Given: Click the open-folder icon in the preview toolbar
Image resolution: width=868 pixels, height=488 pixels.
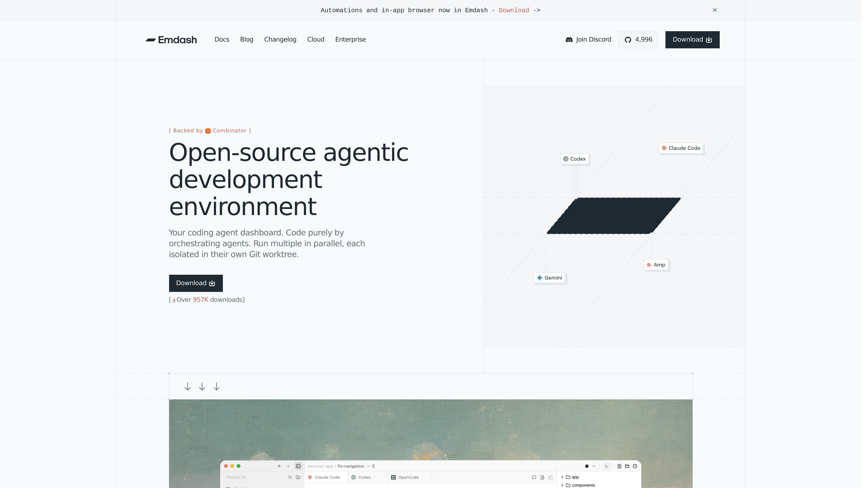Looking at the screenshot, I should click(x=627, y=466).
